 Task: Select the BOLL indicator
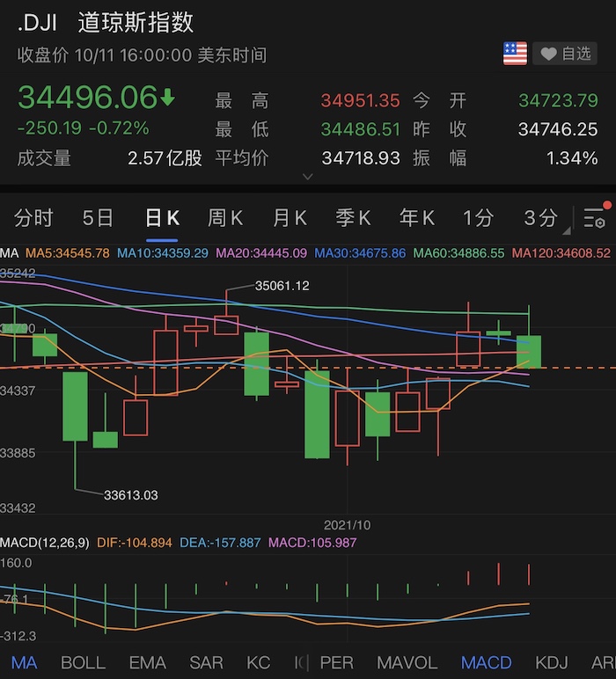84,662
